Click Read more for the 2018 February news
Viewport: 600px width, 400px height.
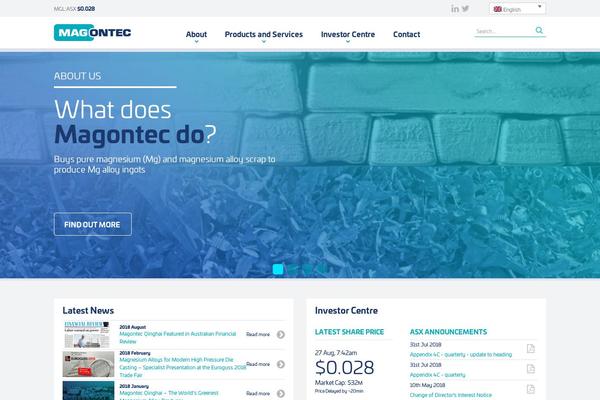pyautogui.click(x=258, y=364)
